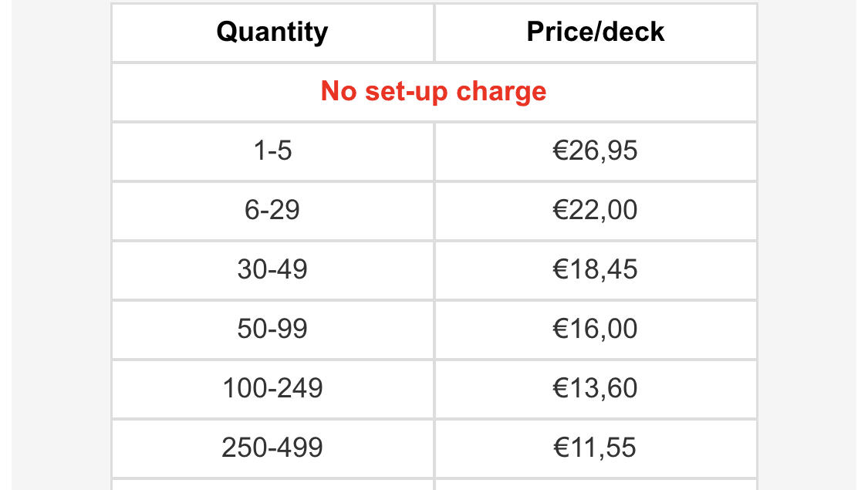Screen dimensions: 868x490
Task: Click the €16,00 price cell
Action: pos(596,329)
